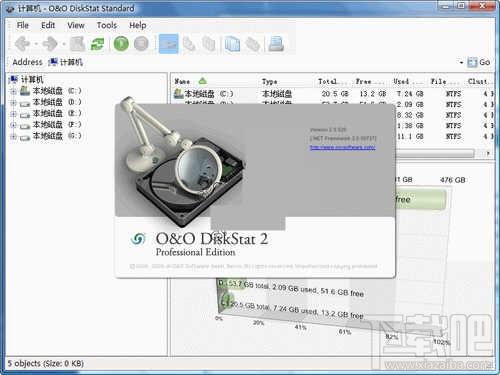Select 本地磁盘 (G:) in the tree
Image resolution: width=500 pixels, height=375 pixels.
click(x=57, y=136)
